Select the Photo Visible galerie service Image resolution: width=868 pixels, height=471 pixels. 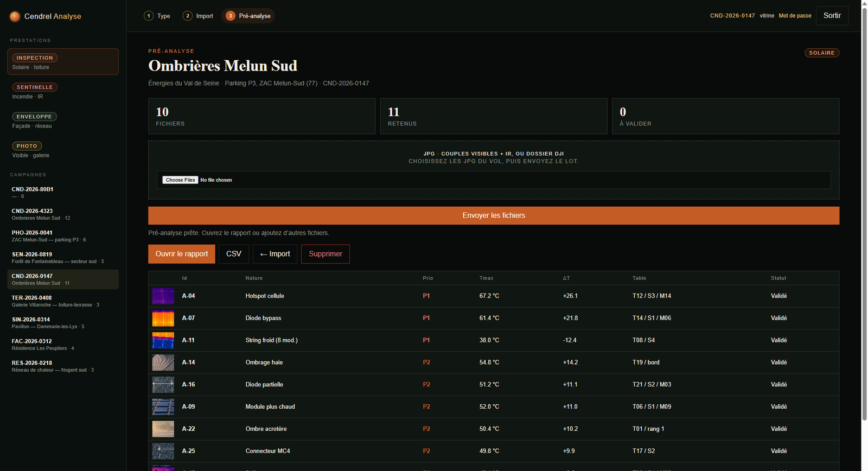[x=63, y=150]
